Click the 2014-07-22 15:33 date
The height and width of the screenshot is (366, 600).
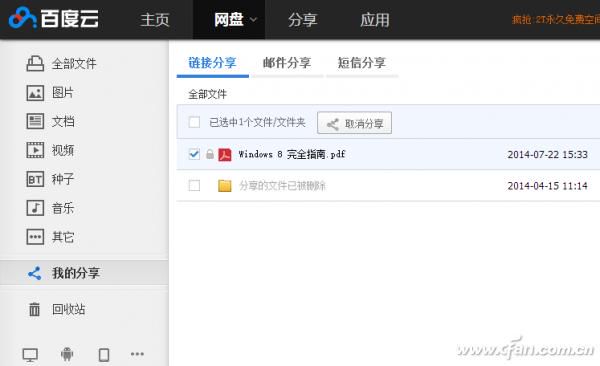(548, 155)
